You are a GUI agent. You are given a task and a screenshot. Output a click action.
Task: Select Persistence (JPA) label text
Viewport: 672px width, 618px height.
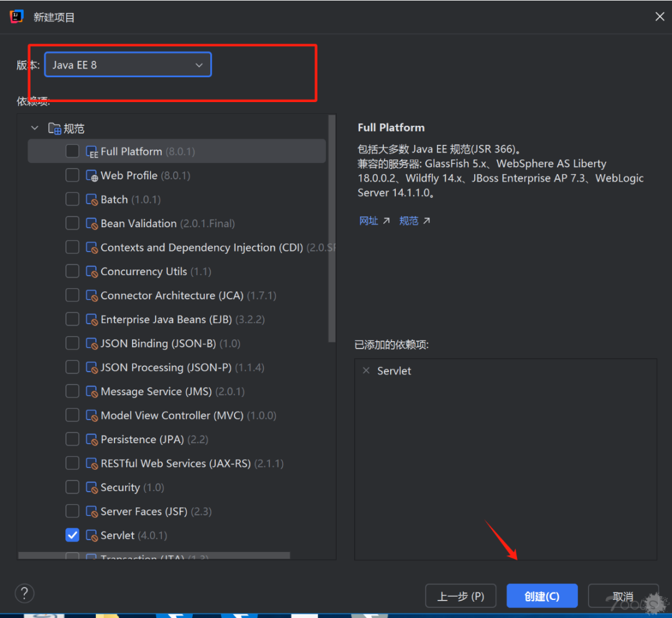[142, 439]
